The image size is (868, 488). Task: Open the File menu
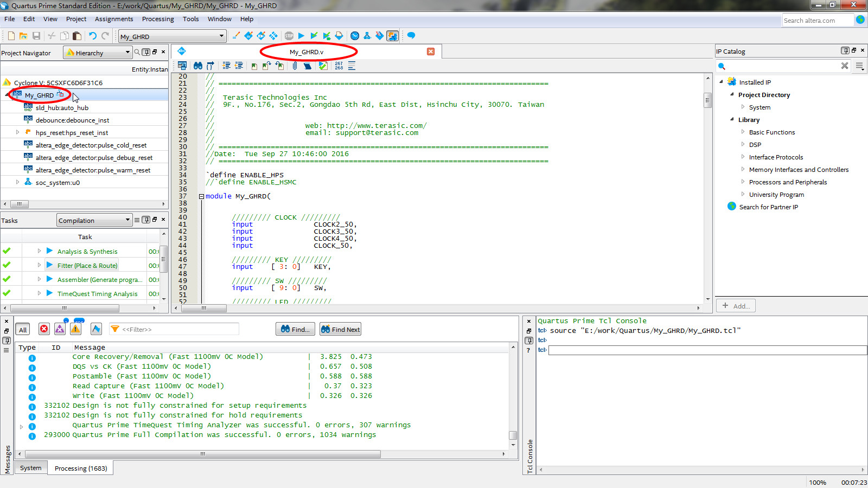click(10, 19)
